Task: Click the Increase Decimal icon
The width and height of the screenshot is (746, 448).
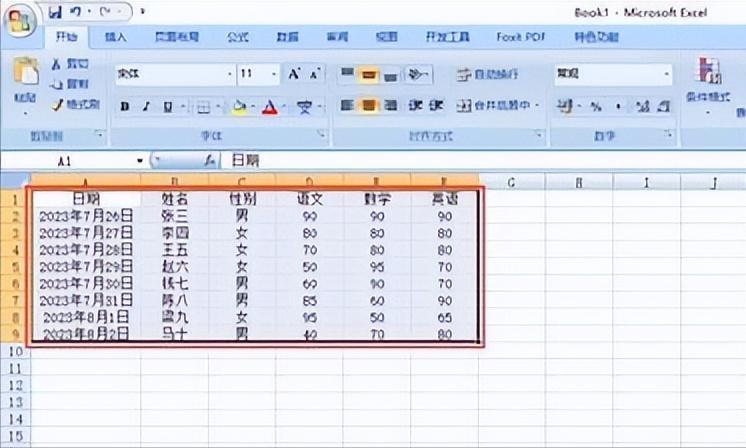Action: (642, 107)
